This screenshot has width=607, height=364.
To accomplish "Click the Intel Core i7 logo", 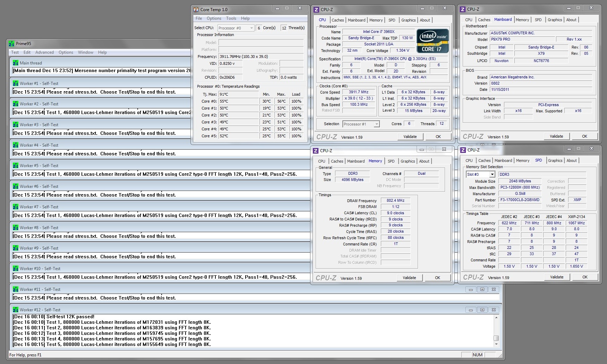I will coord(433,41).
